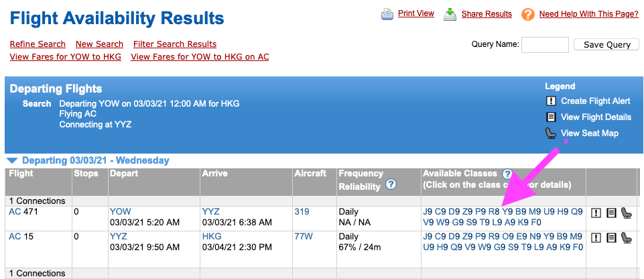Select class R8 on flight AC 471

coord(494,212)
